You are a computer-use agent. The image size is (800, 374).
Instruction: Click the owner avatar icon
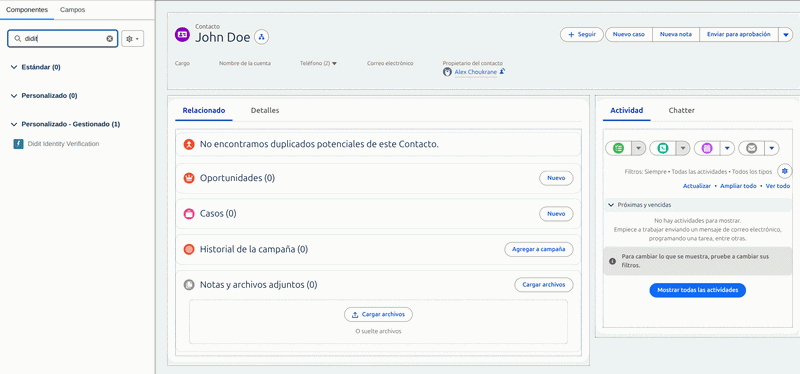(447, 72)
